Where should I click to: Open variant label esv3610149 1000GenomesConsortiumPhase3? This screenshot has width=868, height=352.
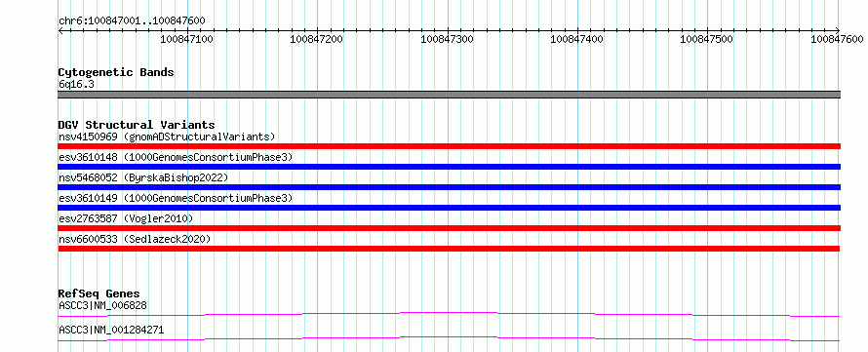[176, 198]
